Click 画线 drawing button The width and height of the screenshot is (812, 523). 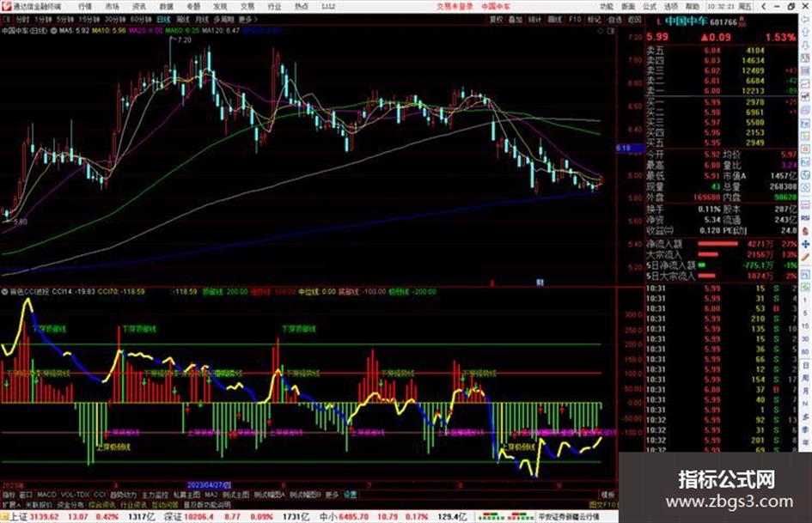[554, 19]
